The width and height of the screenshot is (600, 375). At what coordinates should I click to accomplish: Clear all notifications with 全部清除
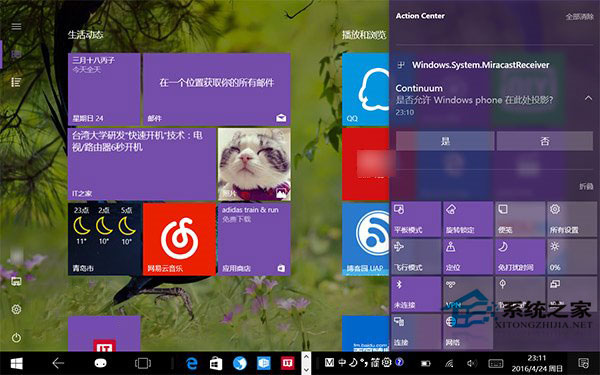click(579, 16)
